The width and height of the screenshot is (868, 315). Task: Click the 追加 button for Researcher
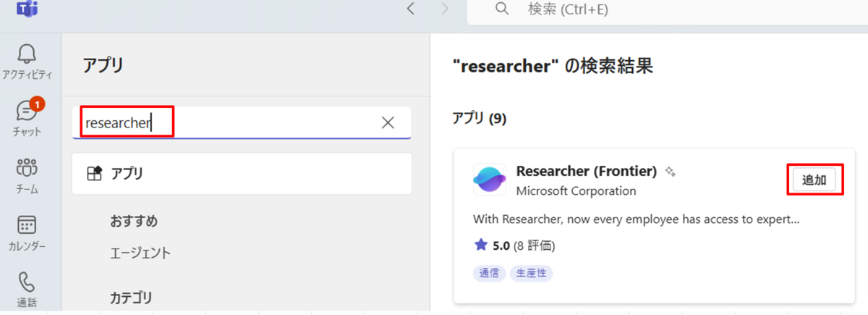pos(814,180)
